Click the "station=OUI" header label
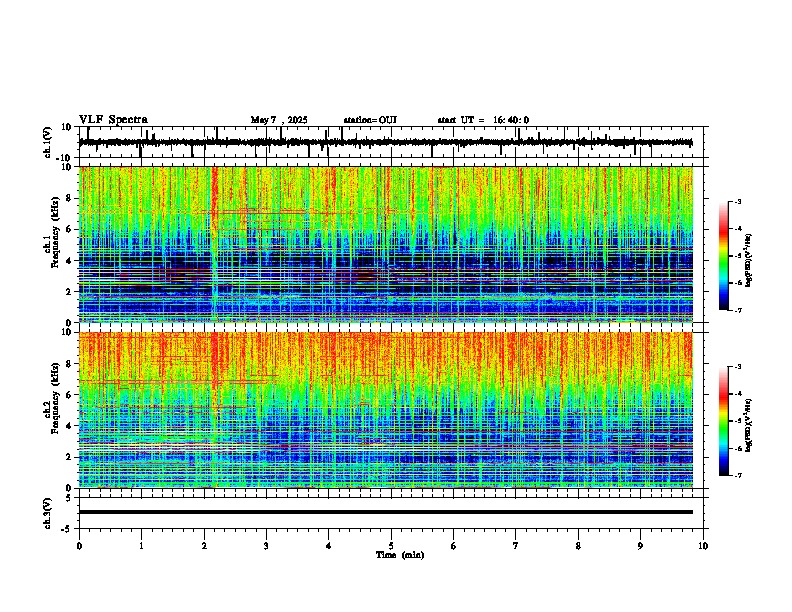This screenshot has height=612, width=792. (370, 120)
